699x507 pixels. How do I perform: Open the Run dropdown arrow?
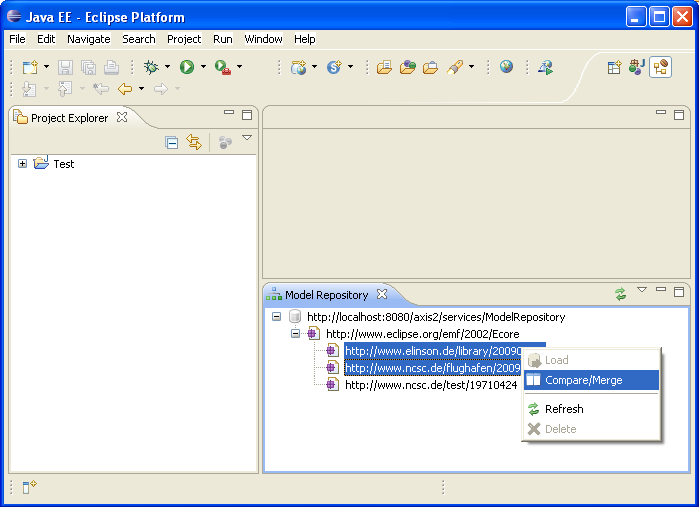[203, 67]
